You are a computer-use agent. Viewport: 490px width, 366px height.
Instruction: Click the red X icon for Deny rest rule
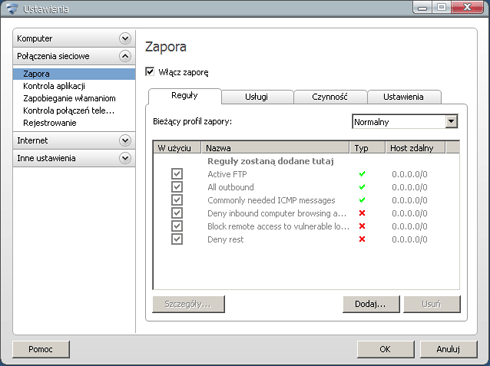362,239
